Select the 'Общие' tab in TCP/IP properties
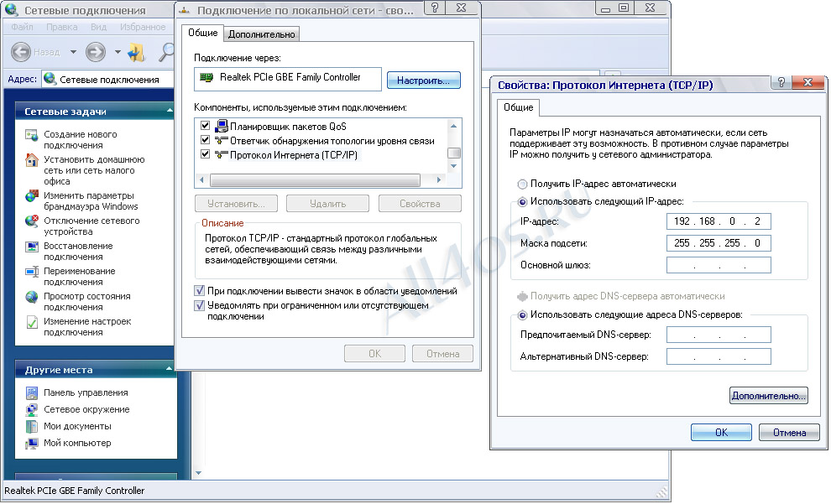Image resolution: width=831 pixels, height=504 pixels. click(x=518, y=107)
